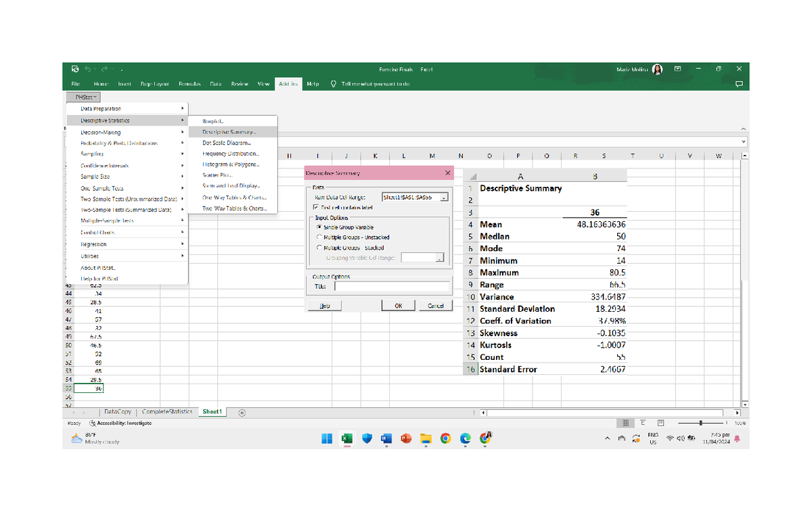Image resolution: width=812 pixels, height=531 pixels.
Task: Add a new worksheet with the plus icon
Action: coord(242,411)
